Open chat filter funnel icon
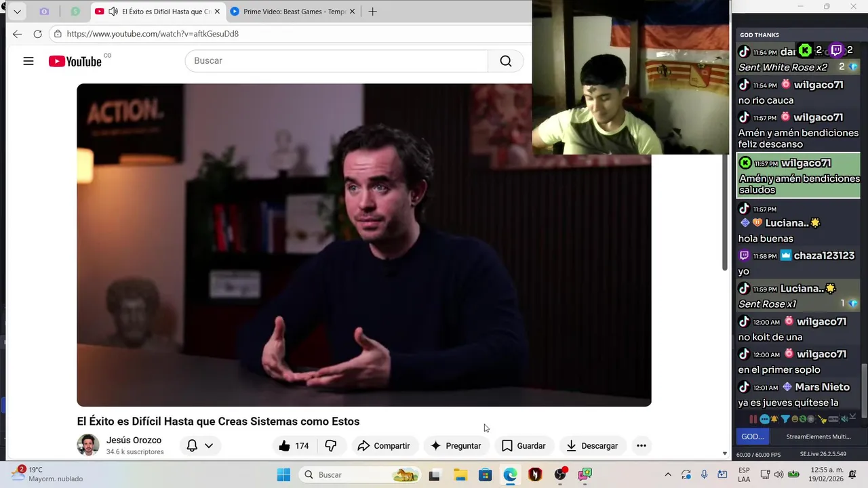Viewport: 868px width, 488px height. coord(785,419)
